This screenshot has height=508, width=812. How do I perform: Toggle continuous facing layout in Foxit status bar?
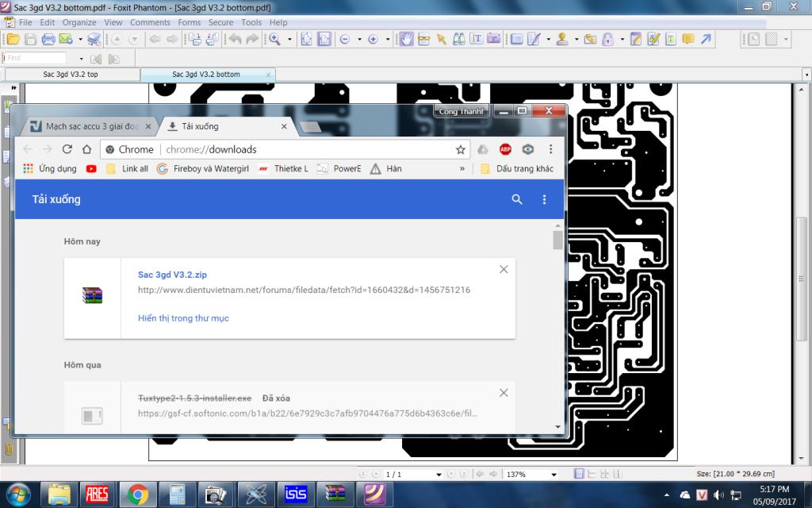(x=605, y=474)
